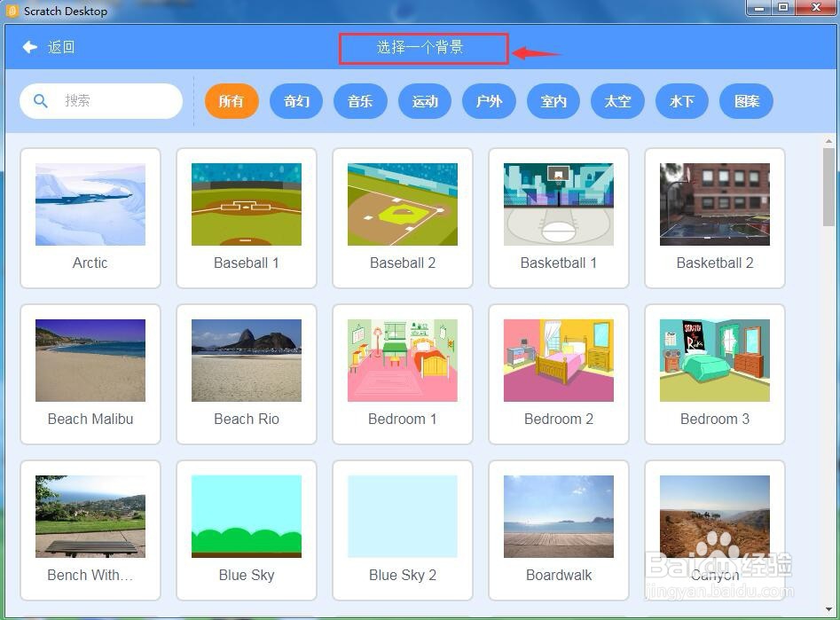Screen dimensions: 840x620
Task: Filter backdrops by 奇幻 category
Action: [x=296, y=101]
